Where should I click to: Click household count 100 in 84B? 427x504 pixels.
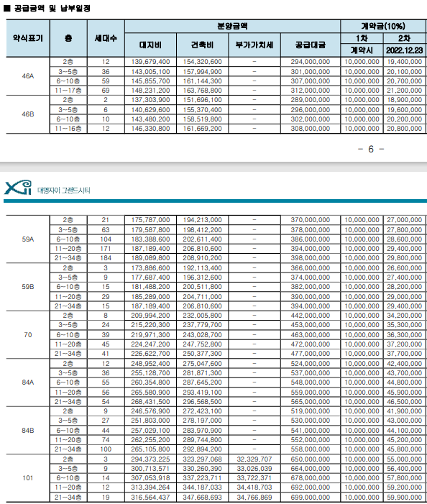[x=106, y=449]
